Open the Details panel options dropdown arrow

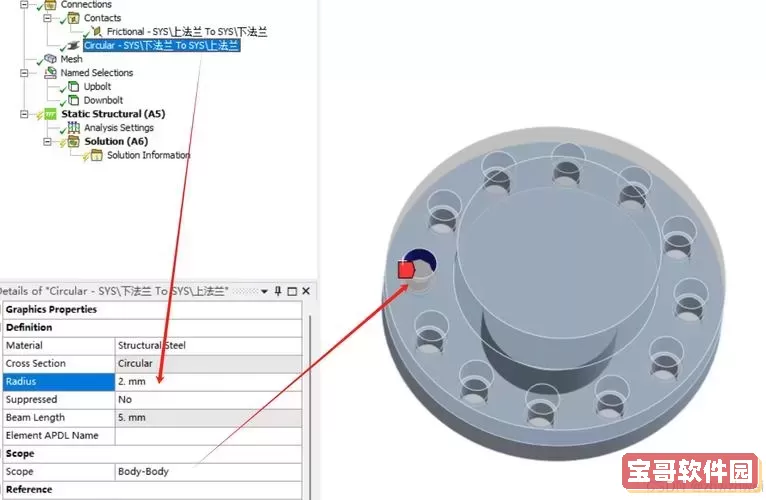[x=264, y=292]
